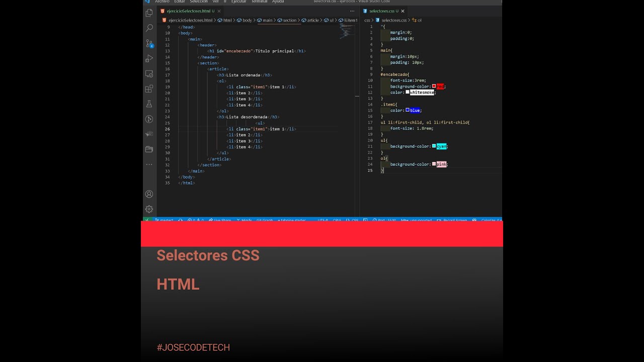Switch to ejercicioSelectores.html tab

point(189,11)
